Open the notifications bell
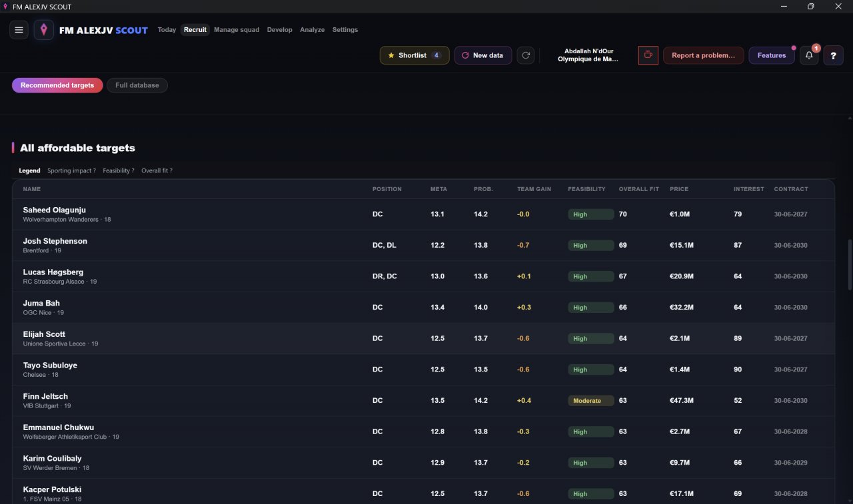The height and width of the screenshot is (504, 853). 809,55
